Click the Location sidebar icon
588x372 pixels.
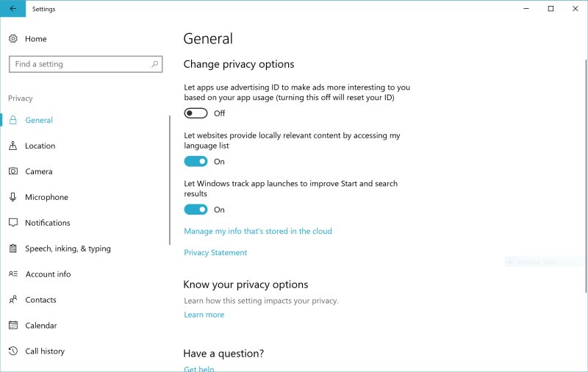(13, 146)
